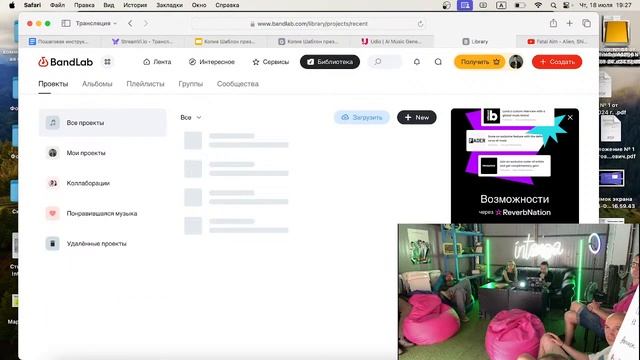Click Wi-Fi icon in menu bar

pos(538,5)
